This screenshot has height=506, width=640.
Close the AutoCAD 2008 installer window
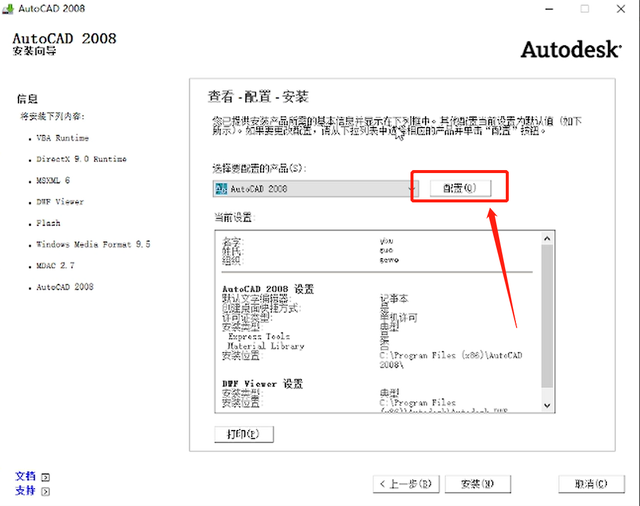point(620,9)
